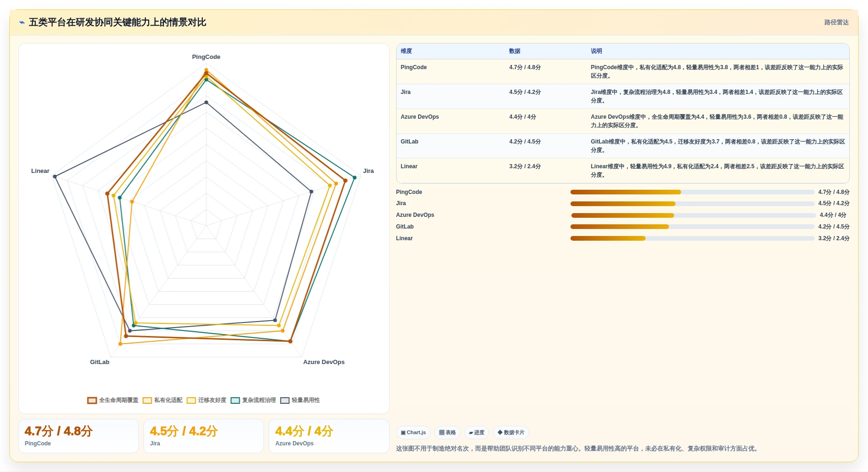The width and height of the screenshot is (868, 472).
Task: Click the GitLab progress bar
Action: (692, 227)
